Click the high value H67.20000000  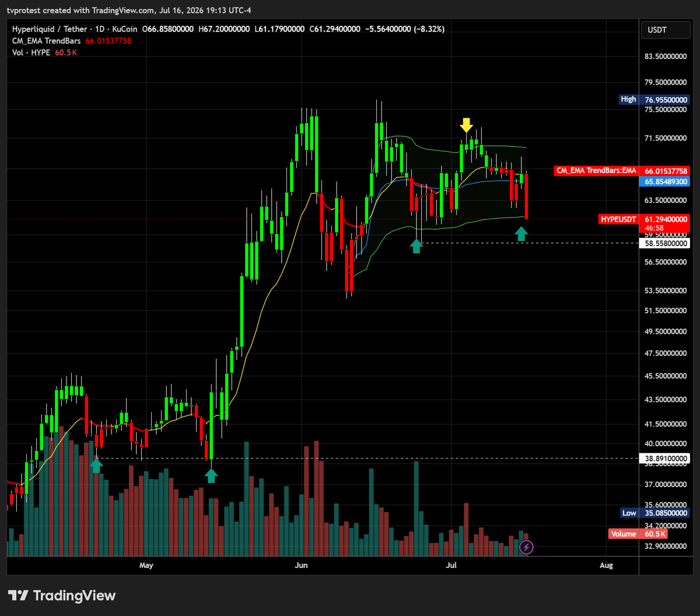(224, 29)
